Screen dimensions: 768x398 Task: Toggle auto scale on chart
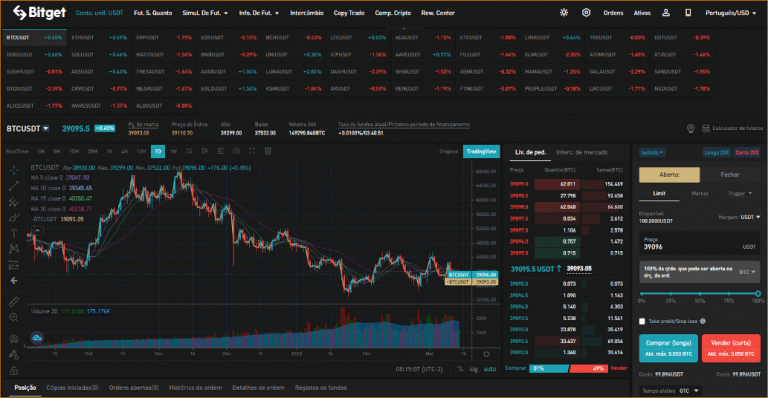pyautogui.click(x=490, y=369)
